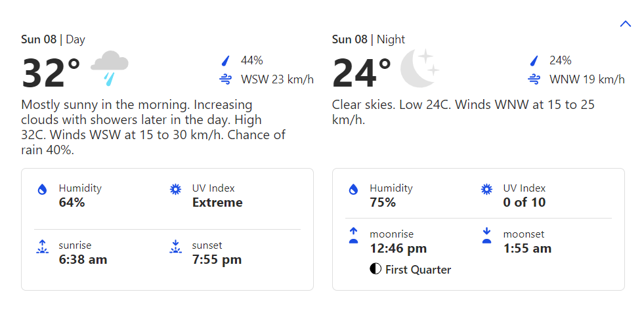644x315 pixels.
Task: Click the WNW wind icon for night
Action: pos(534,80)
